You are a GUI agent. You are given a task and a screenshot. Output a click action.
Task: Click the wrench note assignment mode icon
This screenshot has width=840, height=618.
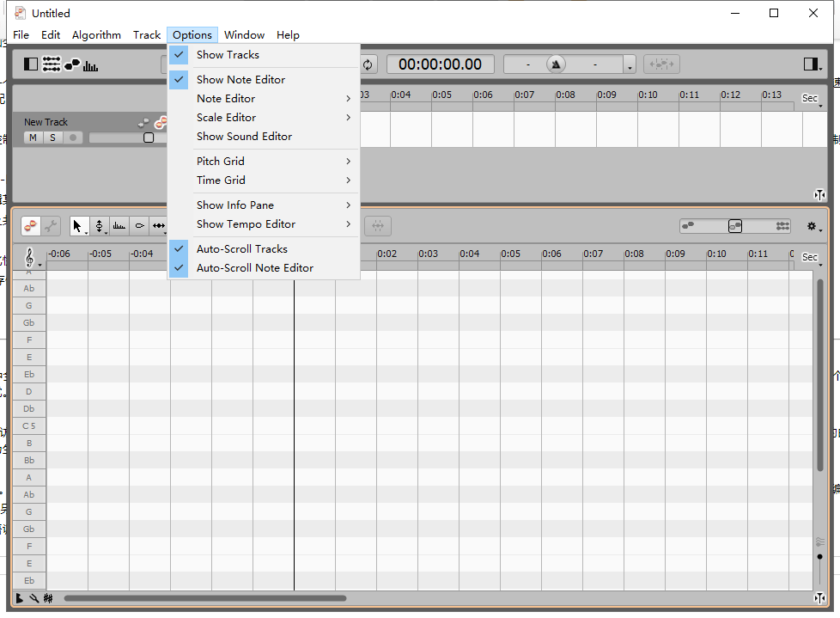pyautogui.click(x=51, y=226)
